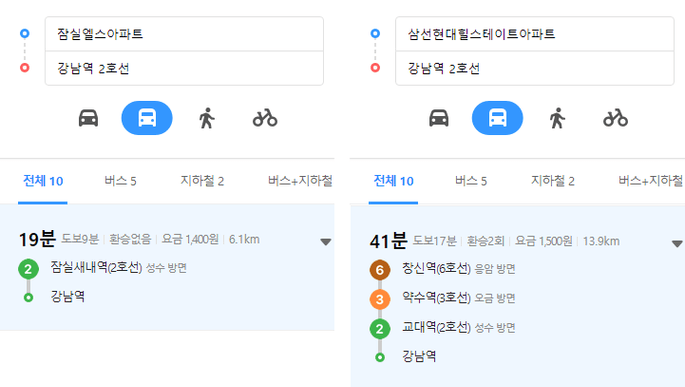Switch to 버스+지하철 tab in right panel

[651, 181]
